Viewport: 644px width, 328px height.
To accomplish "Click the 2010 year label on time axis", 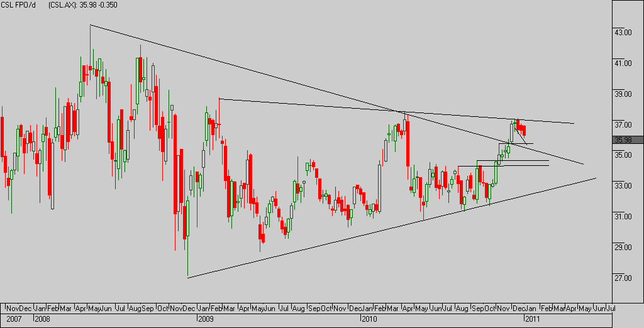I will [369, 319].
